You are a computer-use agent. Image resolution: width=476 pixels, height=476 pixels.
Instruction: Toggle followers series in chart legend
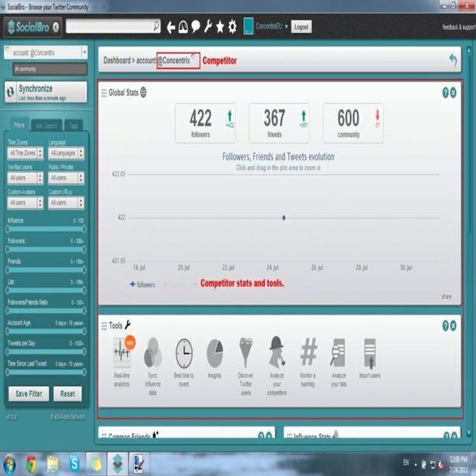pos(142,285)
